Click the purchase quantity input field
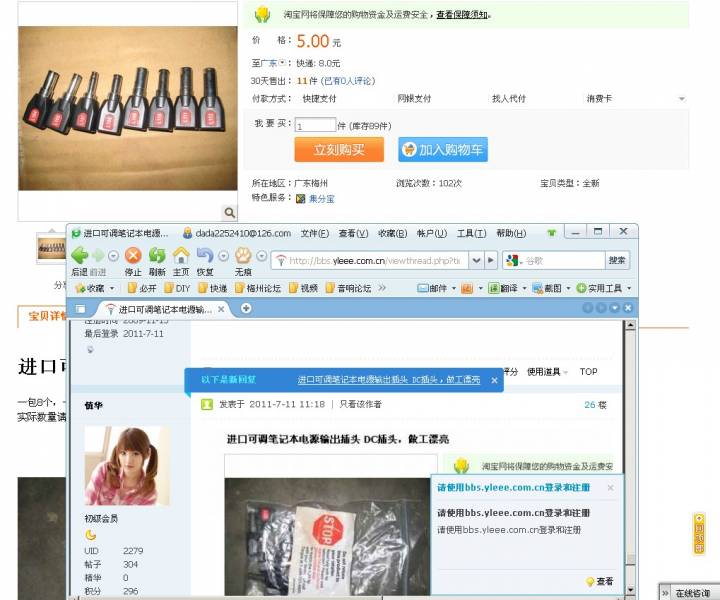 coord(315,126)
